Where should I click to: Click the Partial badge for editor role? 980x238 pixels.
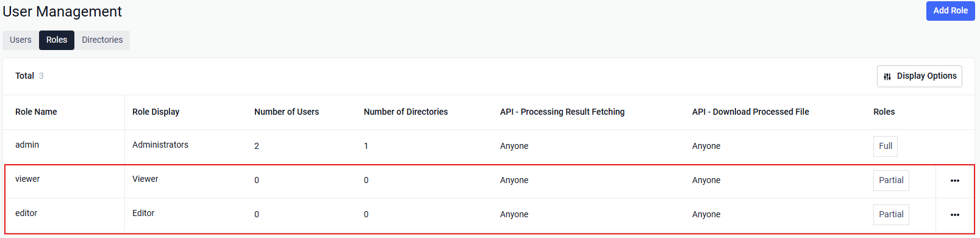click(x=891, y=214)
